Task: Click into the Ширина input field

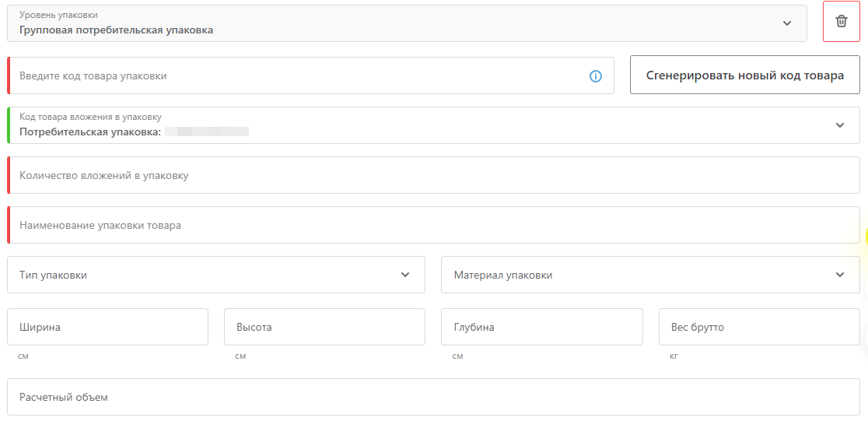Action: (107, 327)
